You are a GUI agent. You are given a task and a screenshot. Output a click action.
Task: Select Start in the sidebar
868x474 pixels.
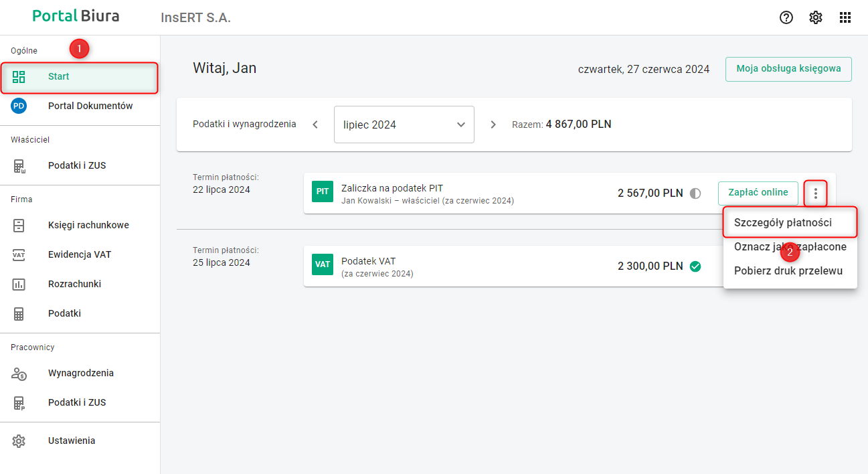59,76
